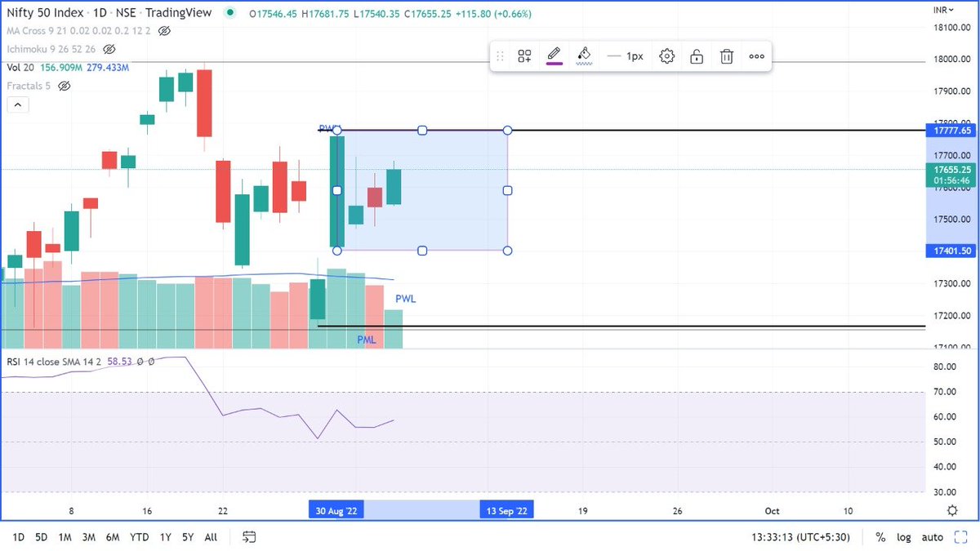Viewport: 980px width, 551px height.
Task: Open drawing settings gear in floating toolbar
Action: 666,56
